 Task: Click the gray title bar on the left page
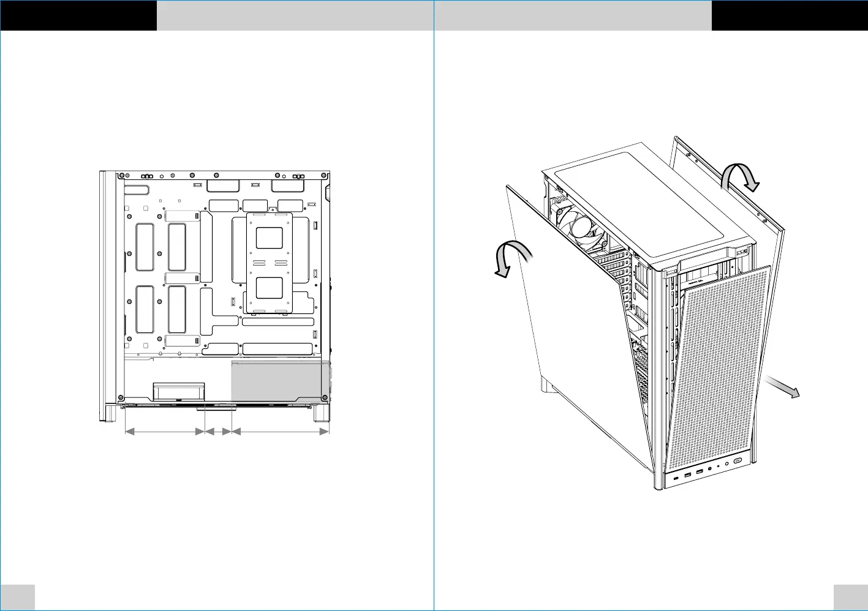295,15
